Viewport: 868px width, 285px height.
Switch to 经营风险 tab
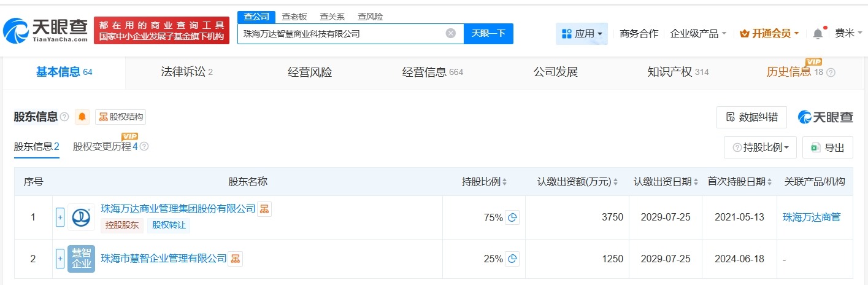(310, 72)
